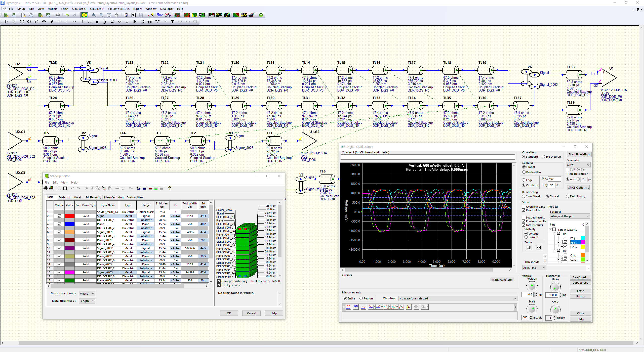The height and width of the screenshot is (352, 644).
Task: Click the Zoom In magnifier toolbar icon
Action: [x=94, y=15]
